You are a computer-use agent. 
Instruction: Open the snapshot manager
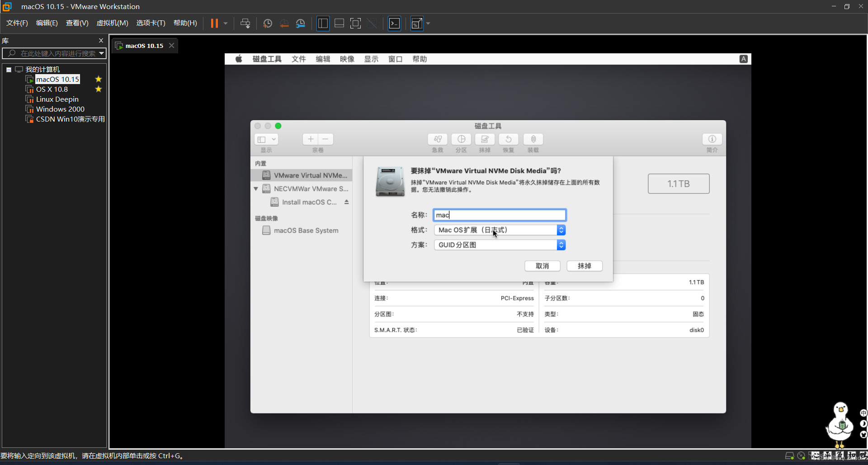301,23
